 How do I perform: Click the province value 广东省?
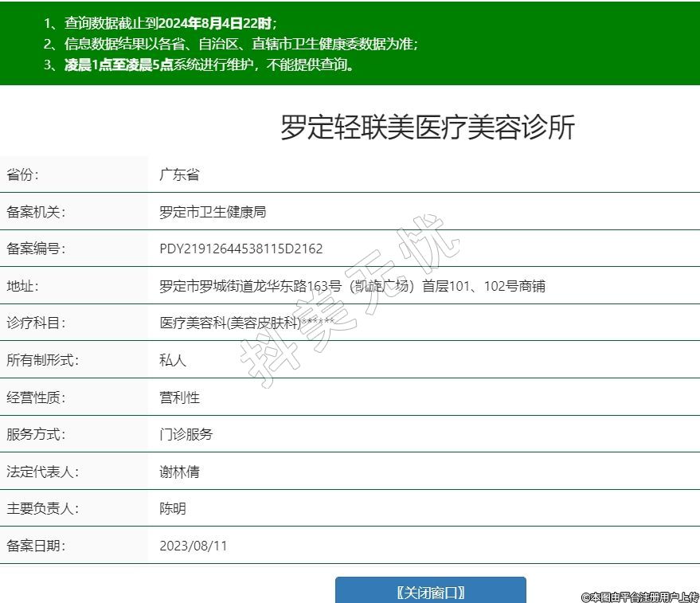tap(179, 175)
